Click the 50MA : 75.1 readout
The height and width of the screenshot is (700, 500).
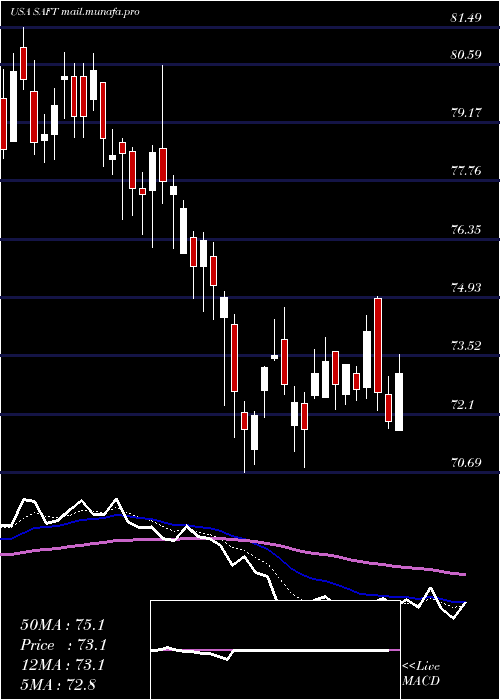click(62, 625)
